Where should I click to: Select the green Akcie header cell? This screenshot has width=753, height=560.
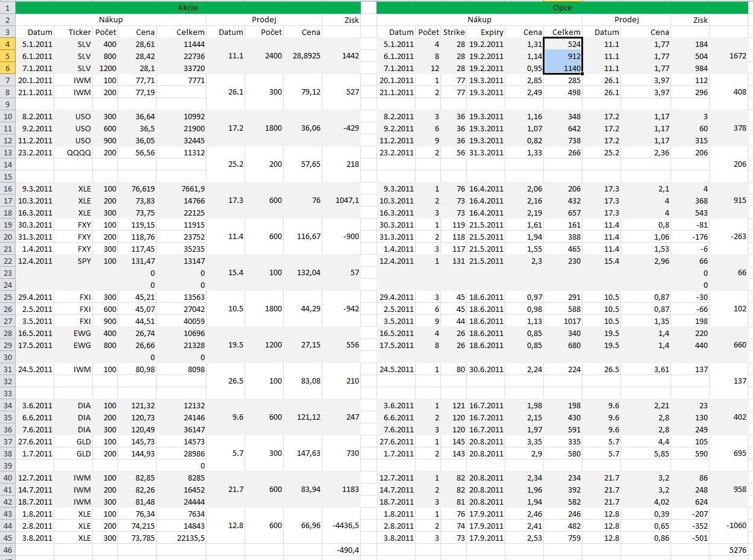point(188,8)
